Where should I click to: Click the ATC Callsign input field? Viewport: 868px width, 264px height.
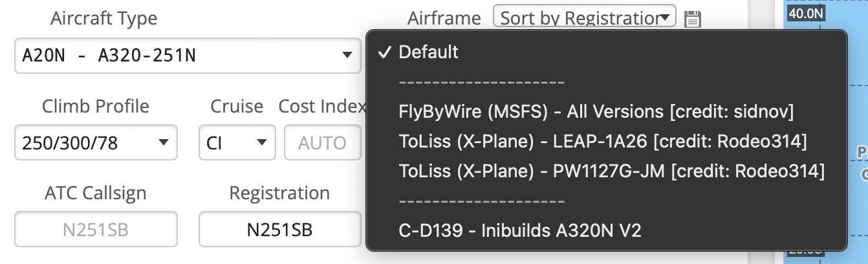[x=96, y=229]
